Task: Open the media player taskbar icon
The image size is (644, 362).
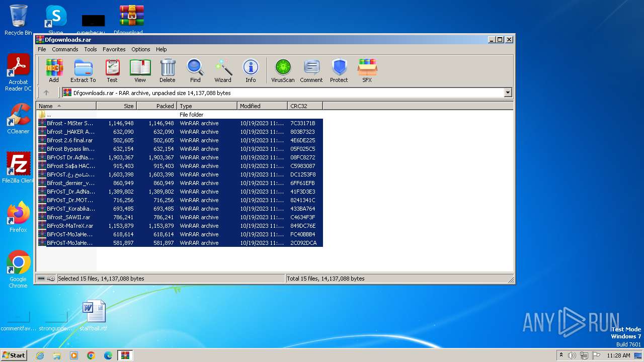Action: click(74, 355)
